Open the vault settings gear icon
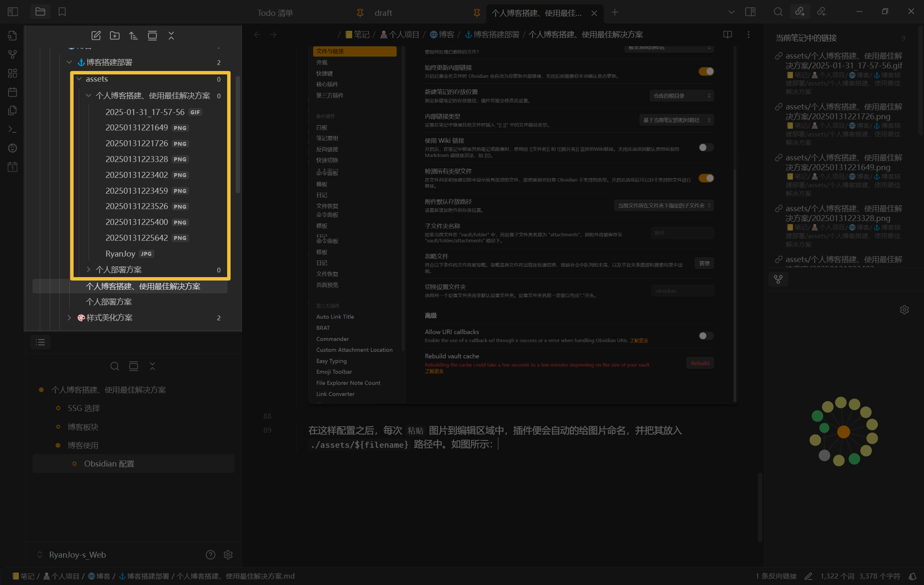 pos(228,555)
